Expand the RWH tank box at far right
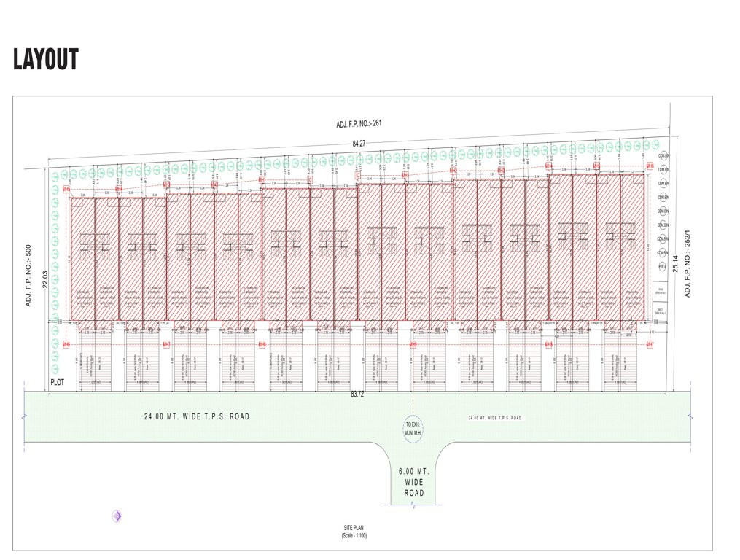740x560 pixels. (659, 289)
